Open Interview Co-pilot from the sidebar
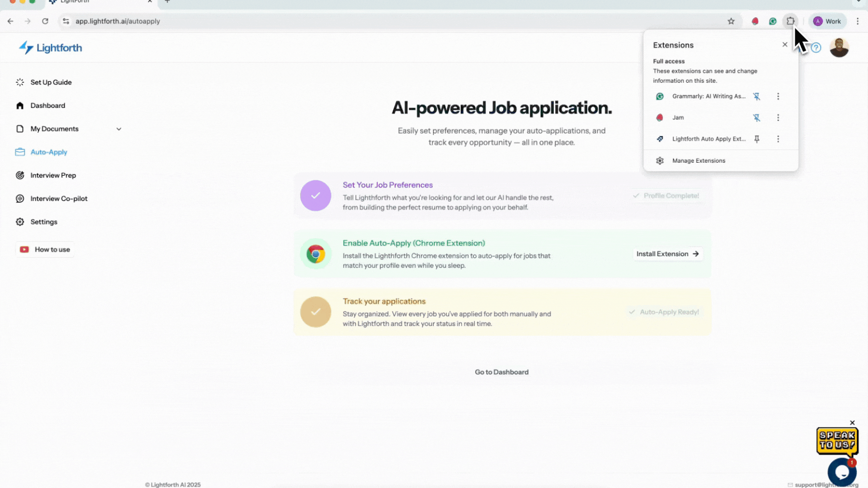Image resolution: width=868 pixels, height=488 pixels. [59, 198]
